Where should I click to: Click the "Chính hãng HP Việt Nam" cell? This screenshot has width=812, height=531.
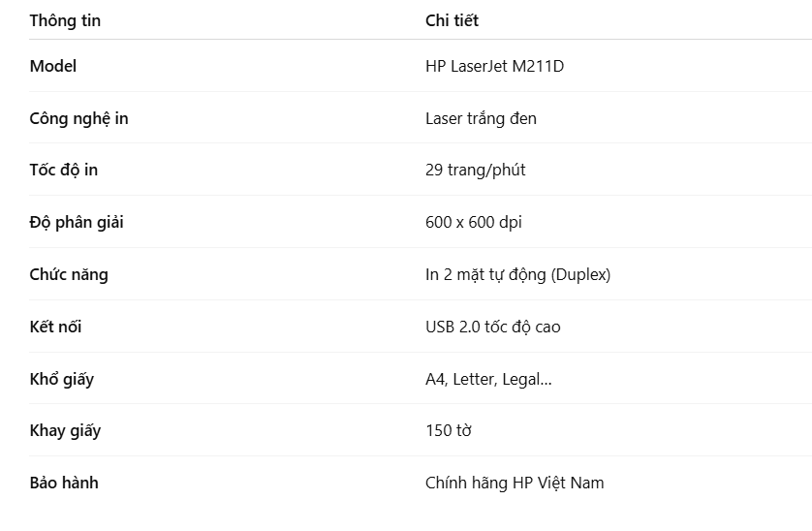coord(515,483)
